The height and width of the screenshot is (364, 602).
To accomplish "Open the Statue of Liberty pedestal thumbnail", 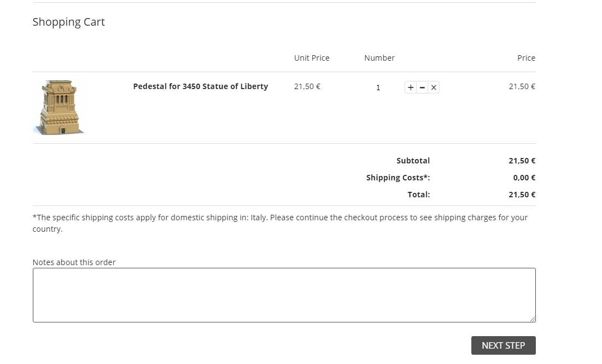I will [x=59, y=107].
